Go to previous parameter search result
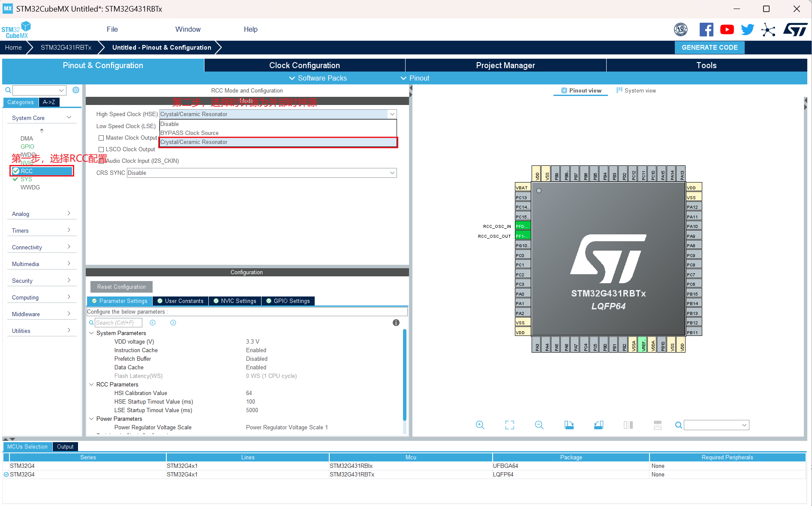The image size is (812, 506). [x=153, y=323]
